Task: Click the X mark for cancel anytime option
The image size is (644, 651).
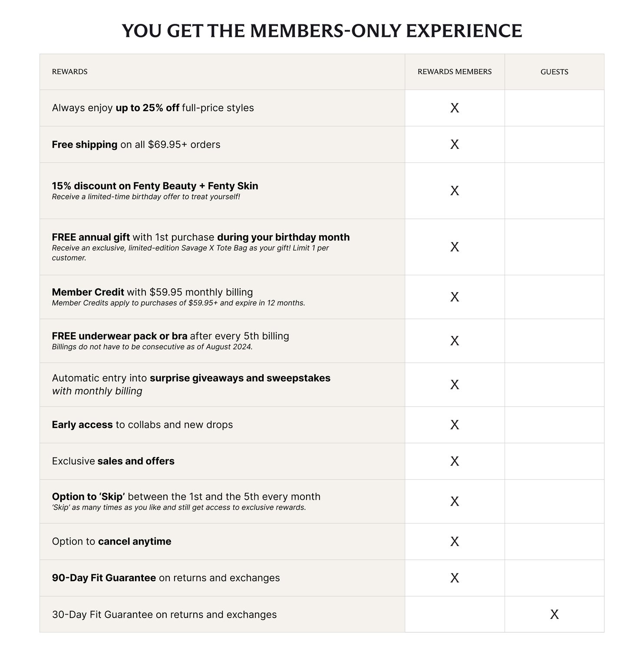Action: point(454,542)
